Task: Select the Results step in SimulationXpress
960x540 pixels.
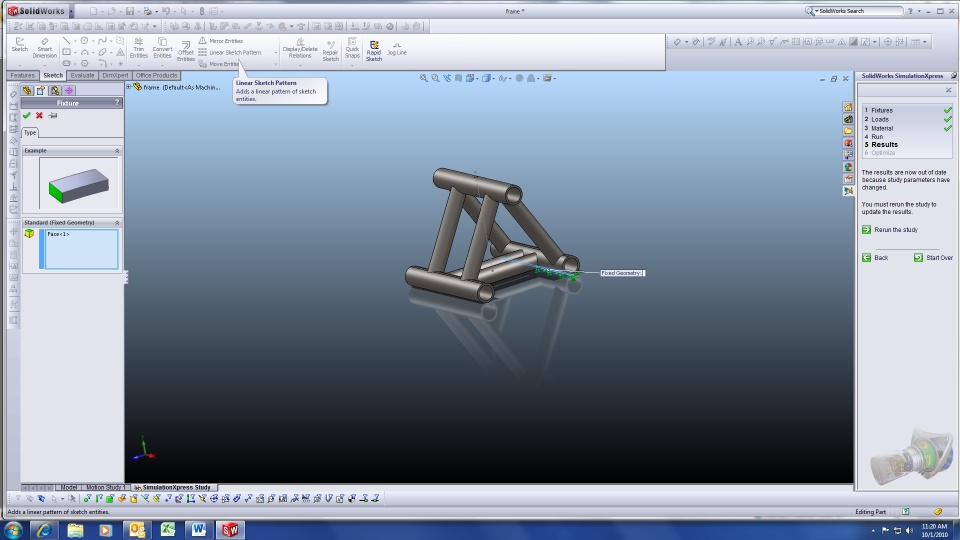Action: point(884,144)
